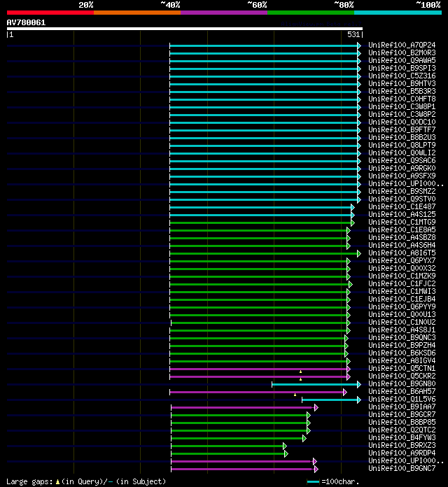Click the yellow query gap marker under UniRef100_Q5CKR2
This screenshot has width=448, height=487.
(x=300, y=379)
